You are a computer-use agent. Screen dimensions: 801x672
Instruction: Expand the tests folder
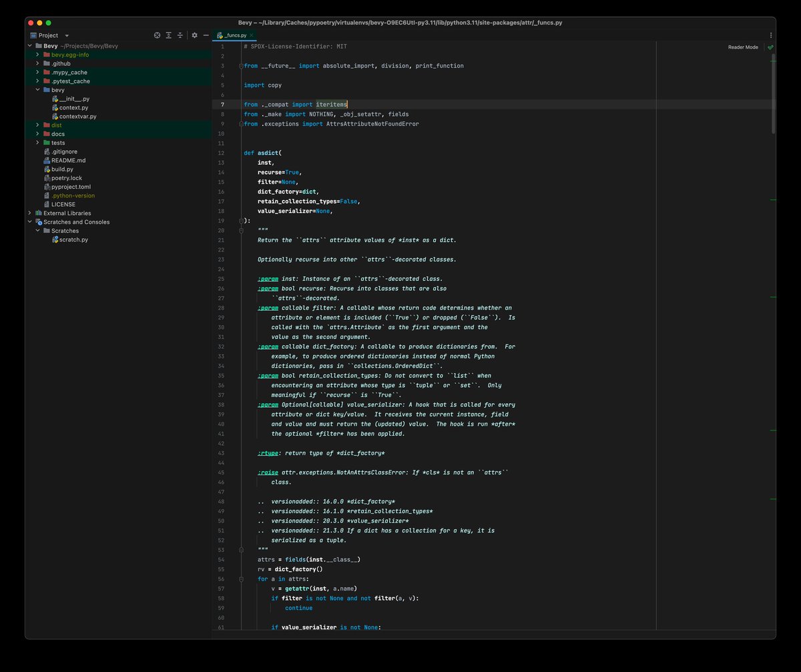38,142
